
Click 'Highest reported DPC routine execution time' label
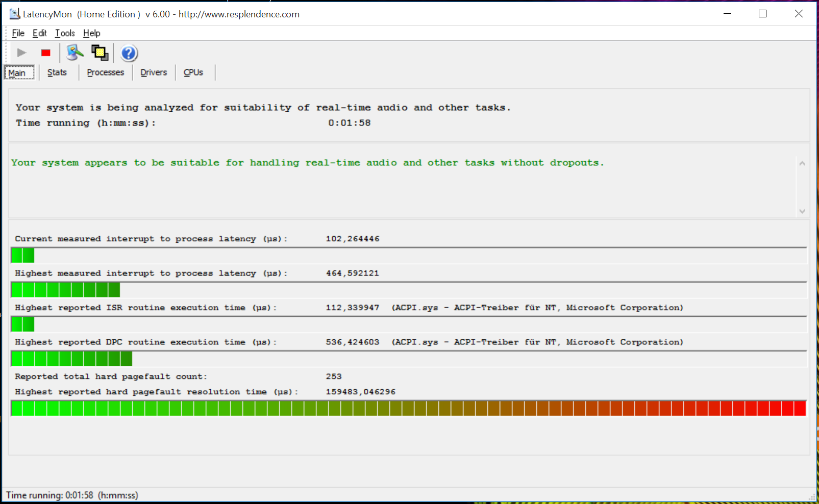click(x=145, y=342)
